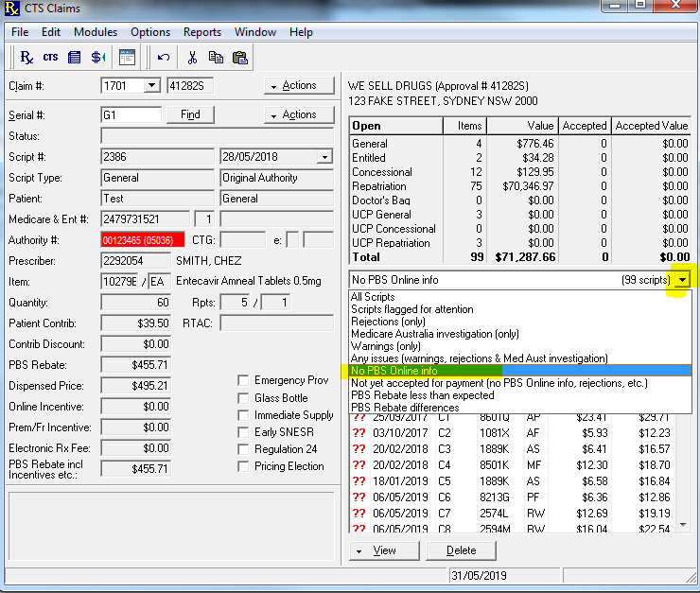Click the CTS toolbar icon
This screenshot has height=593, width=700.
coord(50,57)
